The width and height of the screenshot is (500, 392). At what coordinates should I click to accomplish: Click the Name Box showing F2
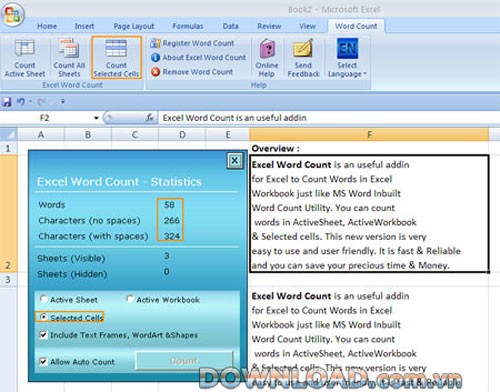click(x=45, y=118)
